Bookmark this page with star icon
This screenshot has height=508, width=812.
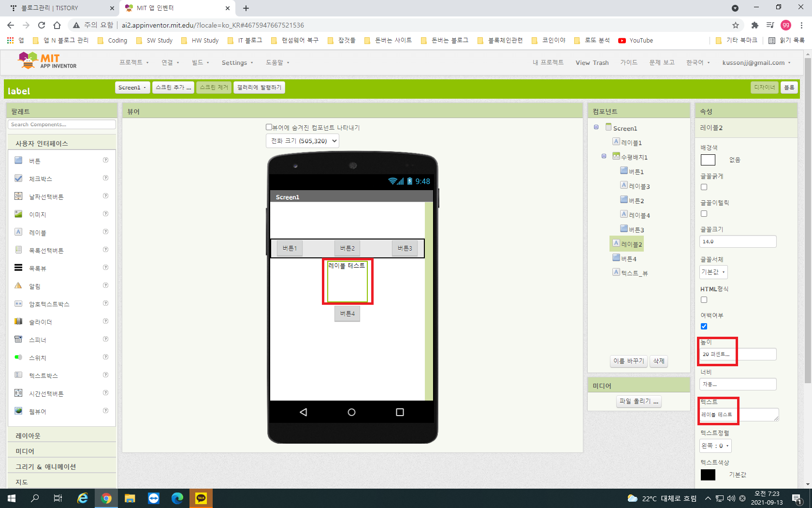click(736, 25)
